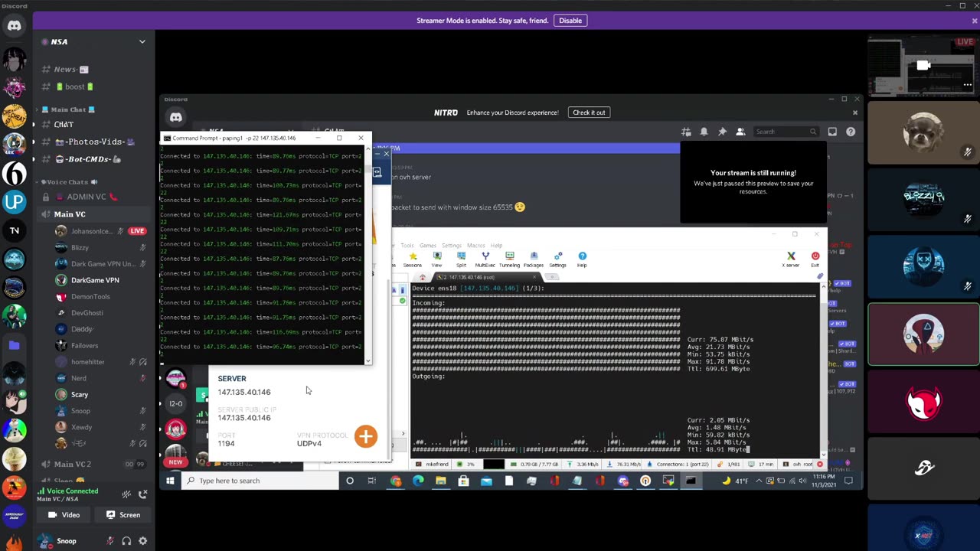Open the Settings menu in MobaXterm

pos(452,246)
